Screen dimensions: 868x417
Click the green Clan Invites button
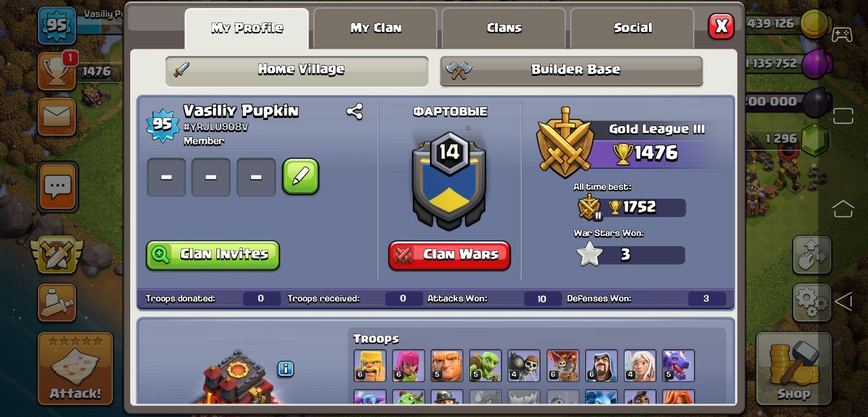pos(213,255)
